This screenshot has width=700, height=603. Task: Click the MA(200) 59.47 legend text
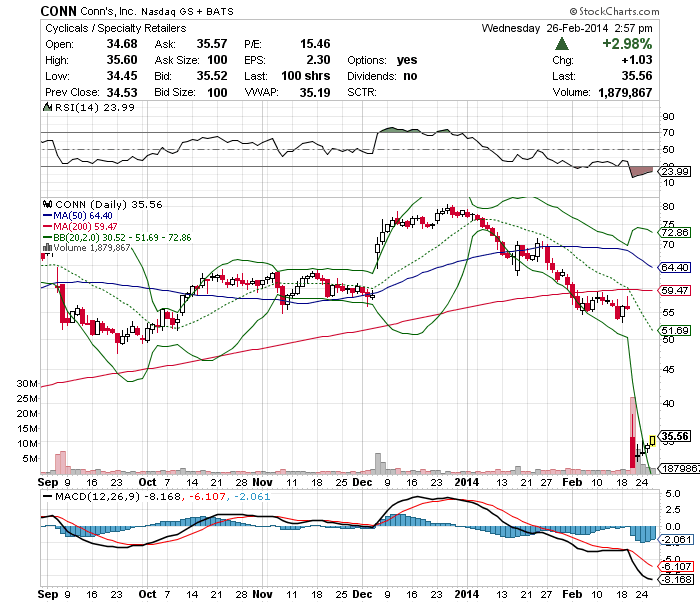[86, 227]
